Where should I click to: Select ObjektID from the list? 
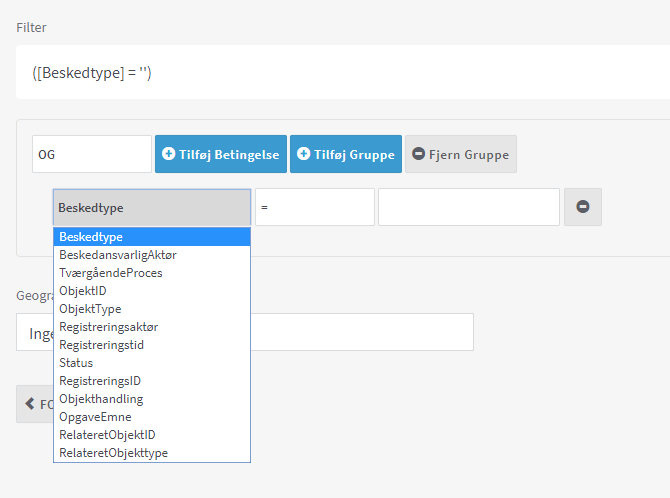click(151, 291)
